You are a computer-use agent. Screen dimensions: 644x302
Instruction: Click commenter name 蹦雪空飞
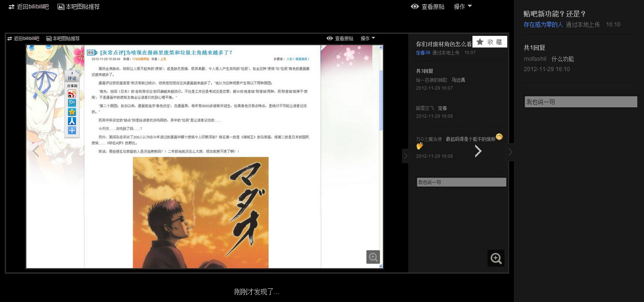click(x=425, y=108)
